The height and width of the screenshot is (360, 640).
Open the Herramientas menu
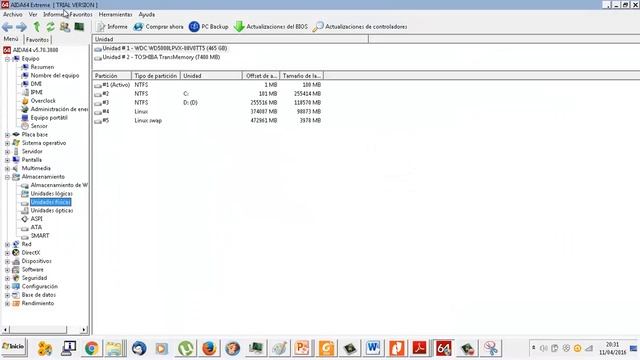[116, 14]
